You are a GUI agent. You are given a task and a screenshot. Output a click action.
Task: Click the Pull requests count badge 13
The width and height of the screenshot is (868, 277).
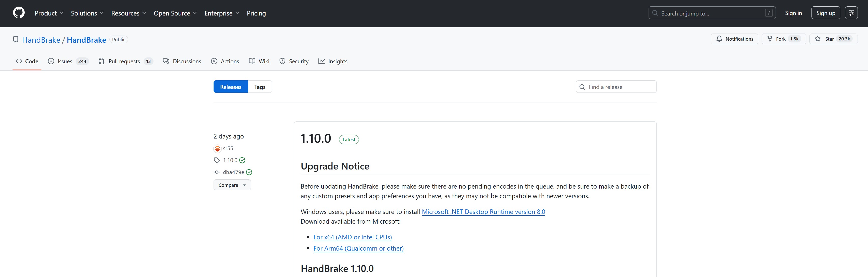coord(148,61)
